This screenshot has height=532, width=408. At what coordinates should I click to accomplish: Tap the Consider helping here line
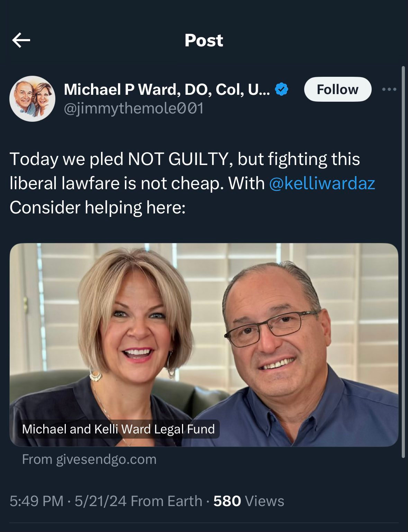[x=98, y=208]
